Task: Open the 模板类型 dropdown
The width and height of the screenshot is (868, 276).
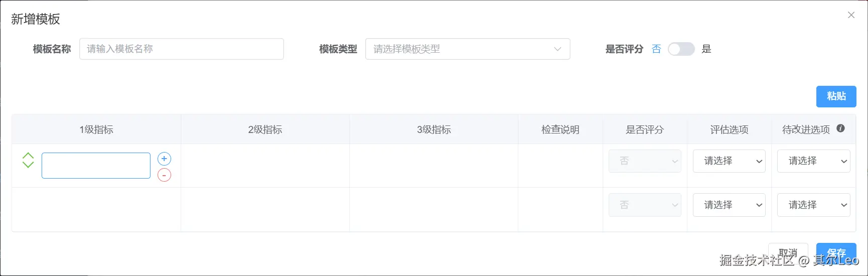Action: (467, 49)
